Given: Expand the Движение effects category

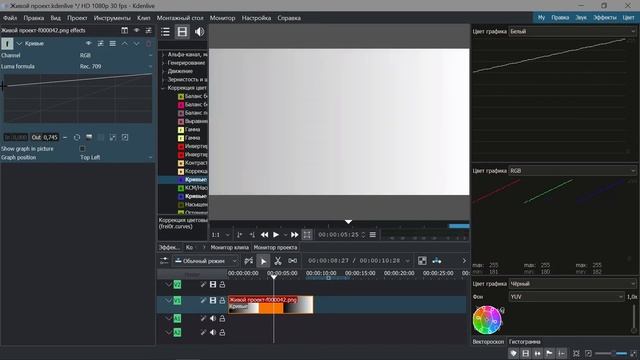Looking at the screenshot, I should click(x=163, y=71).
